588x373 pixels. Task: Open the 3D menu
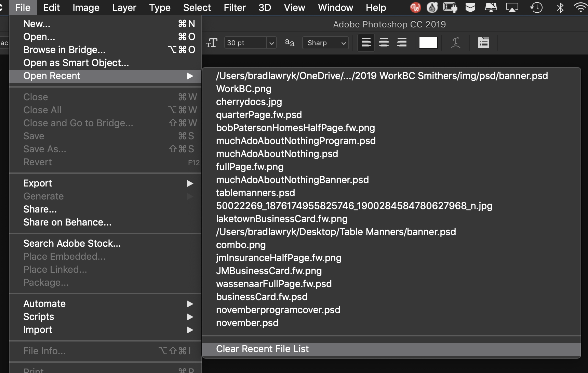click(x=265, y=8)
